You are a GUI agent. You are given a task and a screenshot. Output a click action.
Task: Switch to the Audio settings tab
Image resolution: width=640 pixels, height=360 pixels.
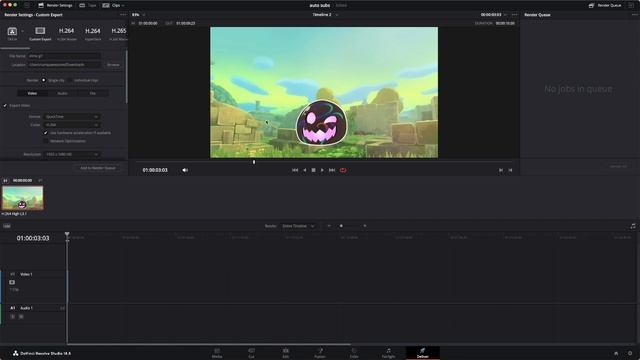click(62, 93)
